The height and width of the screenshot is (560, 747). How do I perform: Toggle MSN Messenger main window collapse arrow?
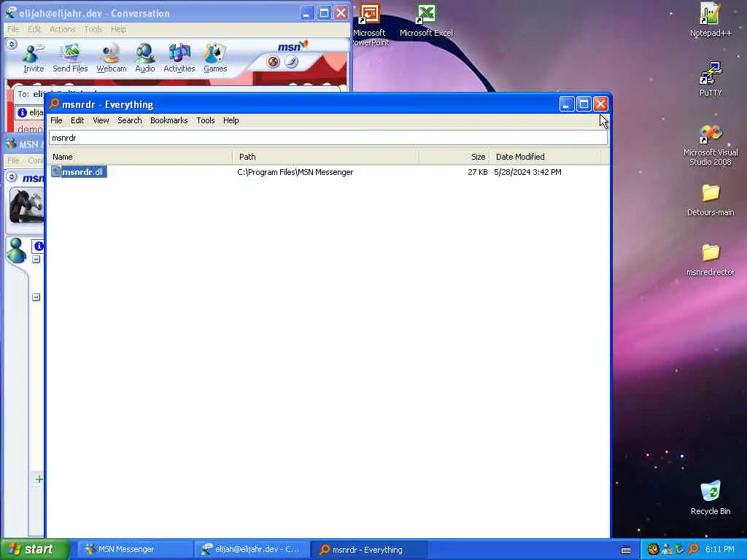click(12, 176)
